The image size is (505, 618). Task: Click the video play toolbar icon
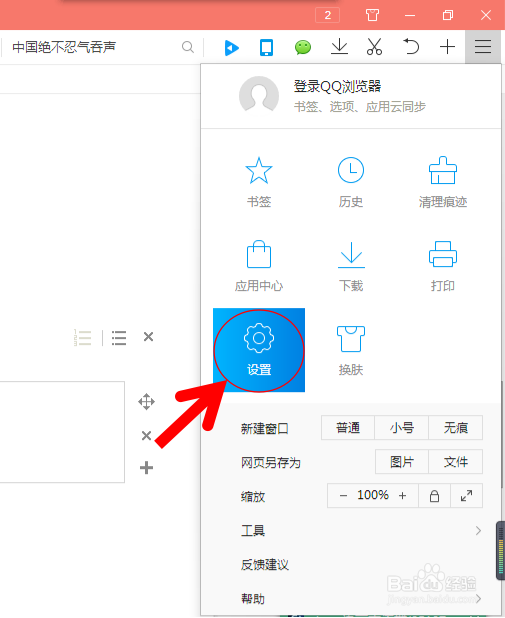click(x=231, y=48)
